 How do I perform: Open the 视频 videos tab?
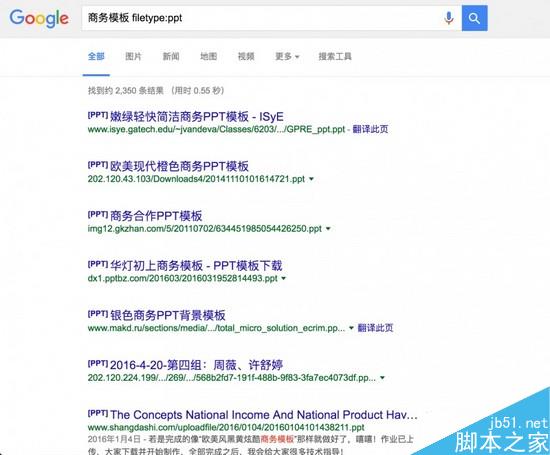click(246, 56)
